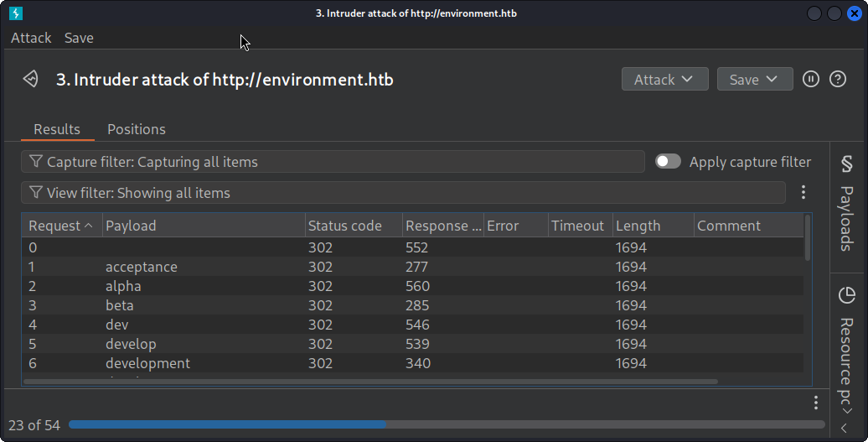The height and width of the screenshot is (442, 868).
Task: Open the Resource pool vertical tab label
Action: [846, 361]
